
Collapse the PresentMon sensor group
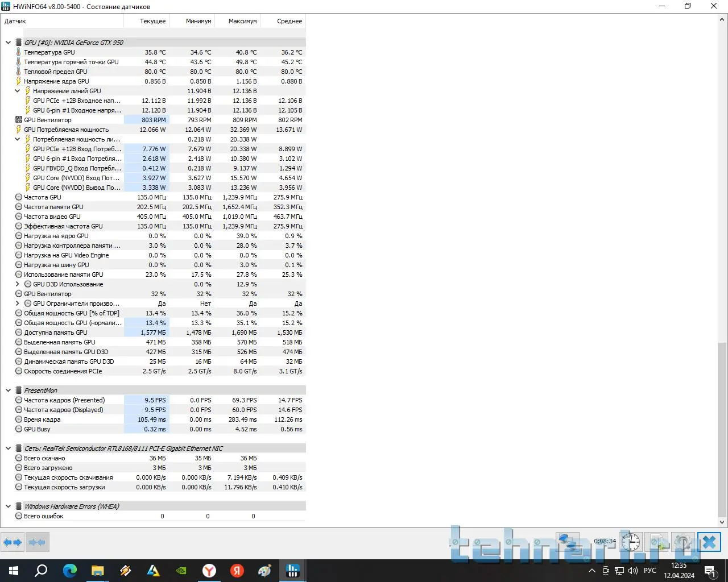(x=8, y=390)
